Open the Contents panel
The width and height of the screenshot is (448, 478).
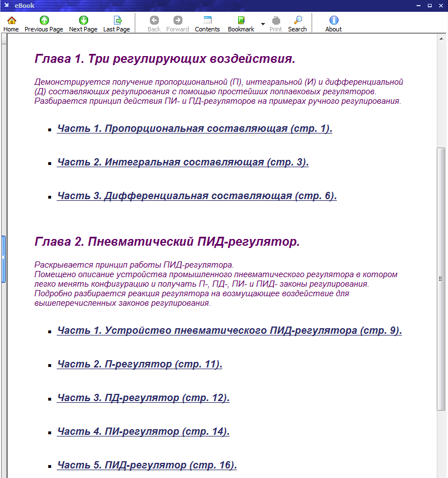tap(207, 24)
